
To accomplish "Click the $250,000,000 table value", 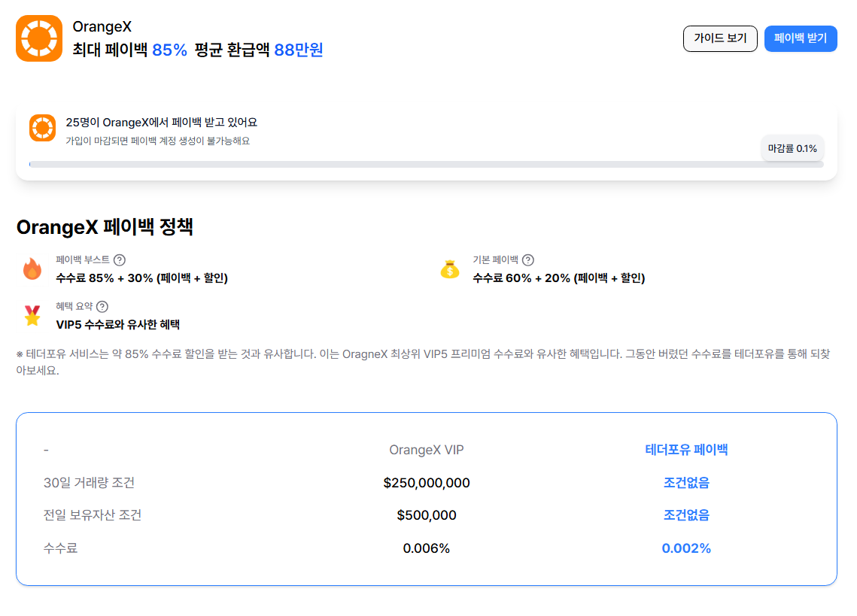I will point(427,483).
